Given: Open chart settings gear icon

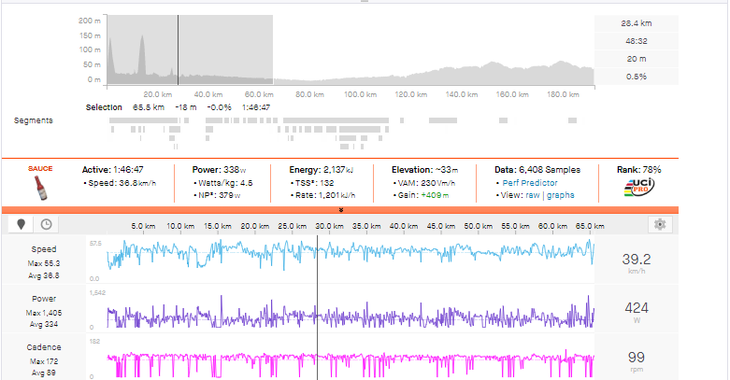Looking at the screenshot, I should (x=660, y=224).
